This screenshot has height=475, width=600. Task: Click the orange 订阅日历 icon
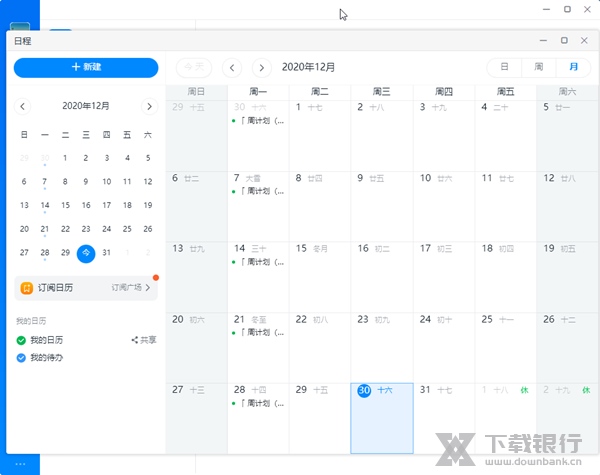[x=26, y=288]
